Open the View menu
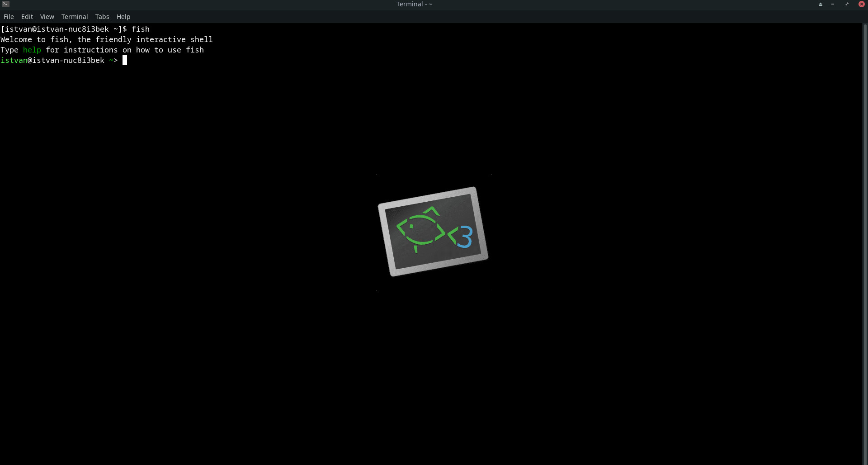 coord(47,17)
